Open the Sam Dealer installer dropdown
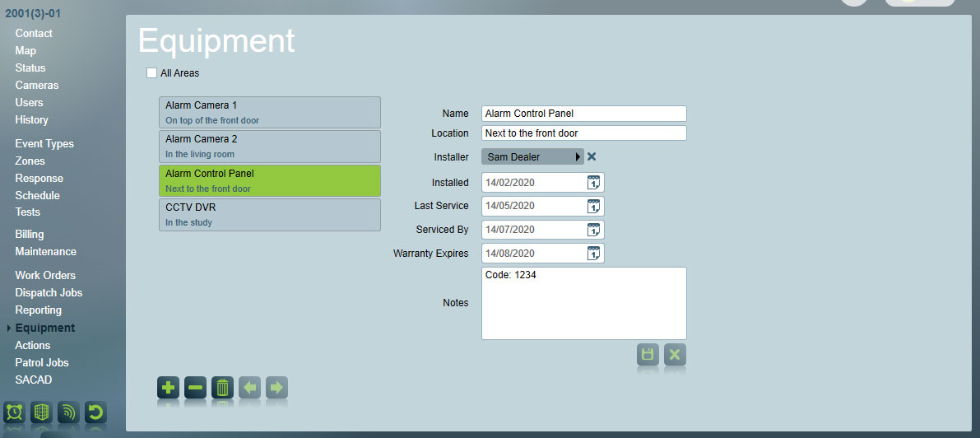Screen dimensions: 980x438 pos(532,156)
